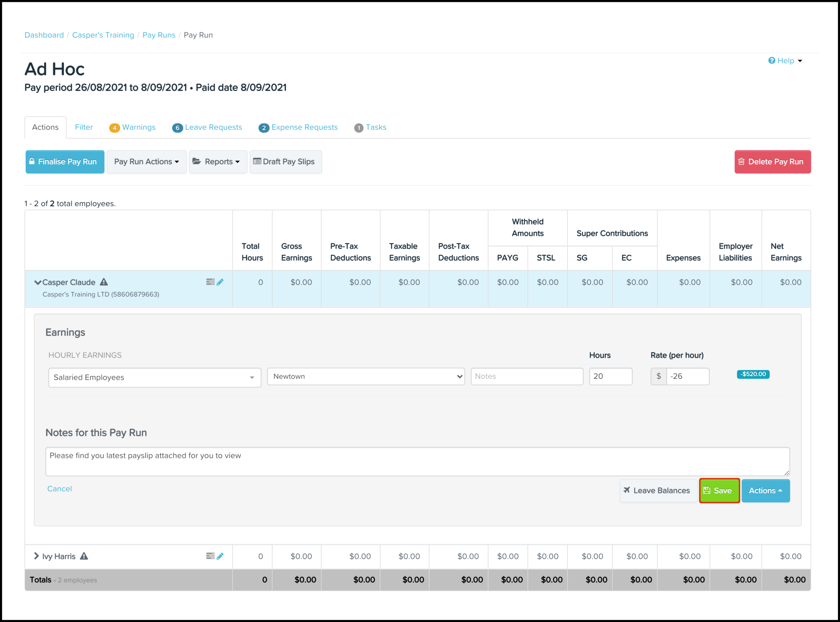This screenshot has width=840, height=622.
Task: Click the Finalise Pay Run button
Action: [65, 162]
